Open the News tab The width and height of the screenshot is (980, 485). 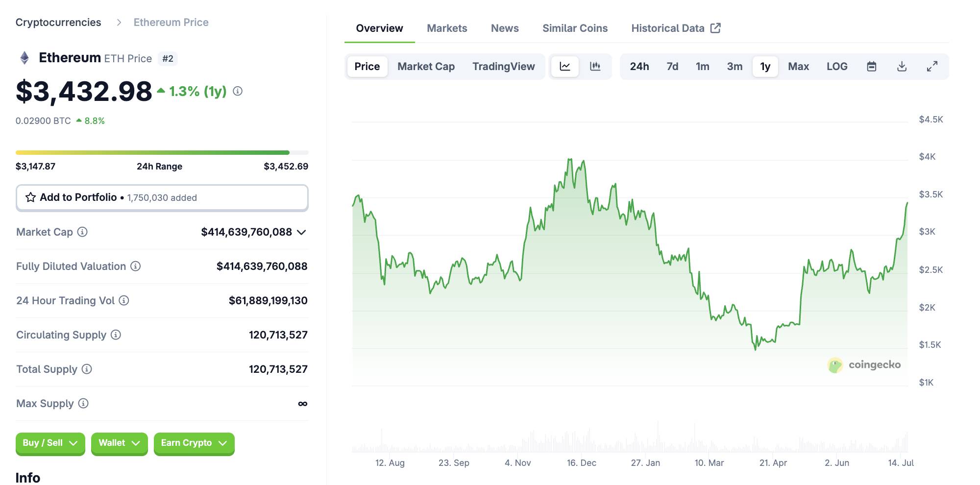505,28
